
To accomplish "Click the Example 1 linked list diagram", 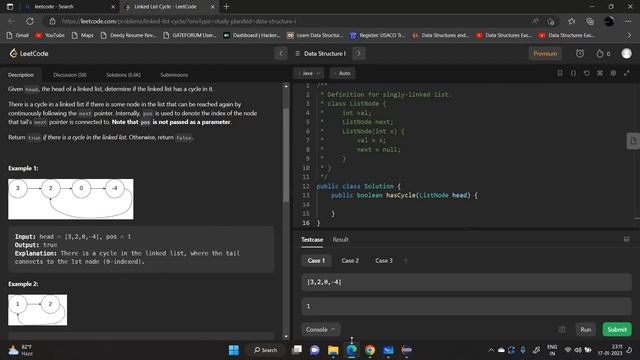I will pyautogui.click(x=71, y=199).
